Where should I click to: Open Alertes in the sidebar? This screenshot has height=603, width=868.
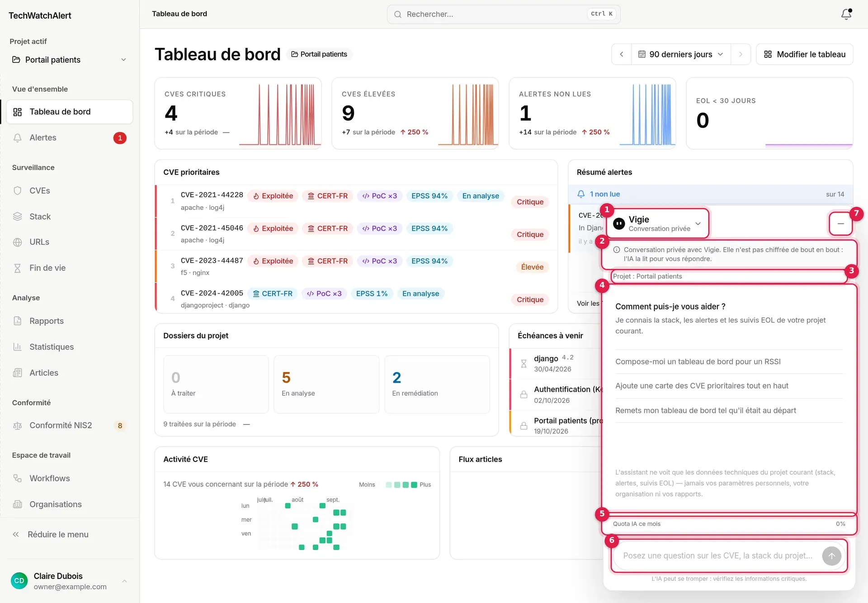point(69,138)
